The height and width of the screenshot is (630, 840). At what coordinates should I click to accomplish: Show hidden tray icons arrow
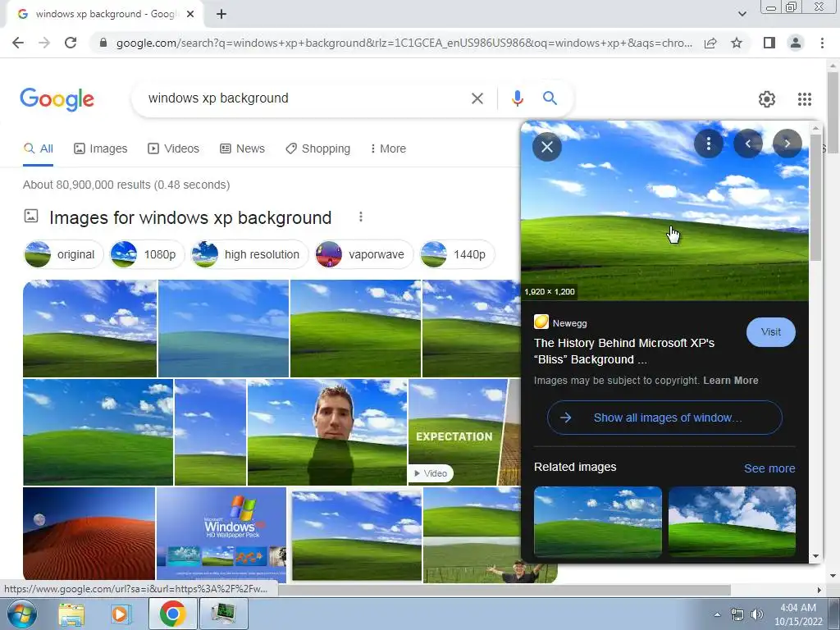pyautogui.click(x=717, y=614)
